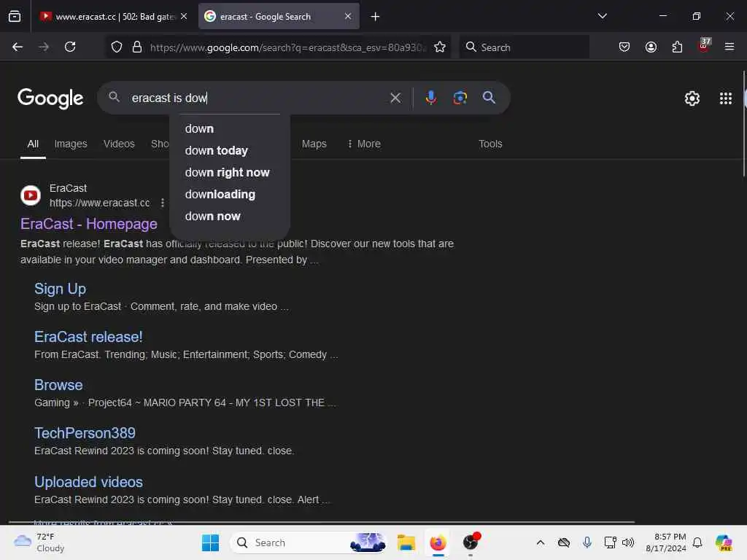
Task: Open the taskbar microphone indicator
Action: [x=587, y=542]
